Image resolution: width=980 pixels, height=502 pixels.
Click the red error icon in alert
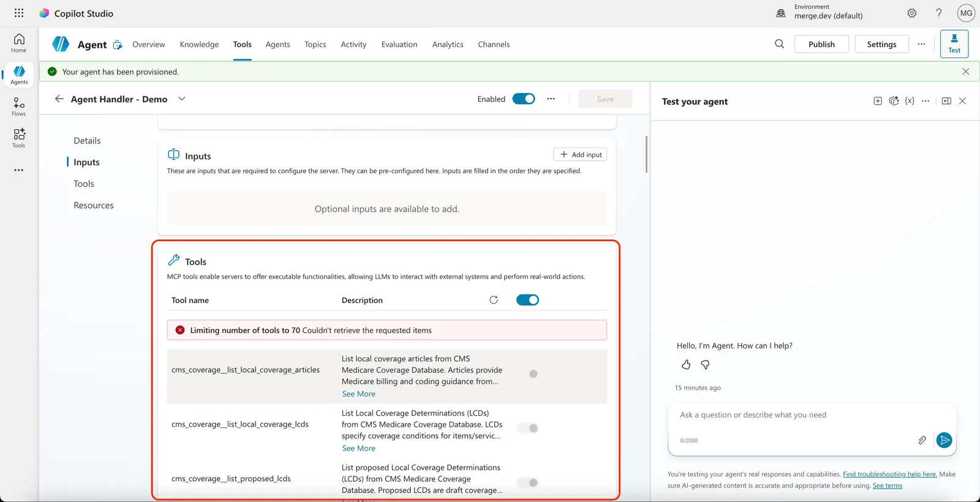pos(180,330)
